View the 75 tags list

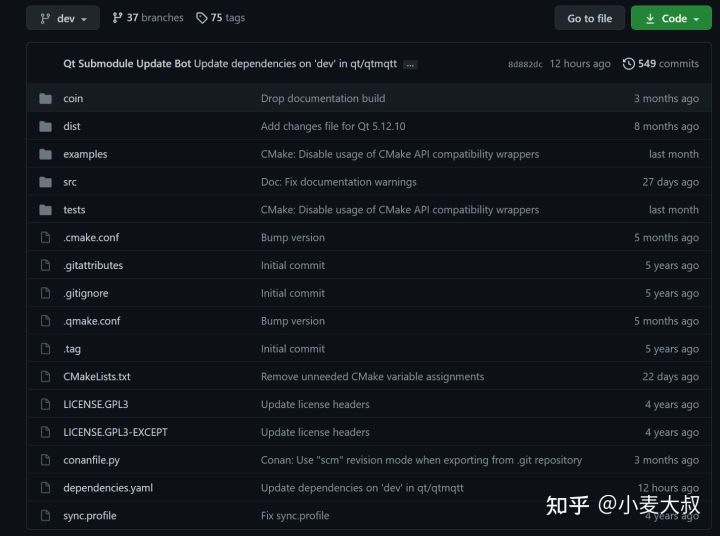coord(220,18)
